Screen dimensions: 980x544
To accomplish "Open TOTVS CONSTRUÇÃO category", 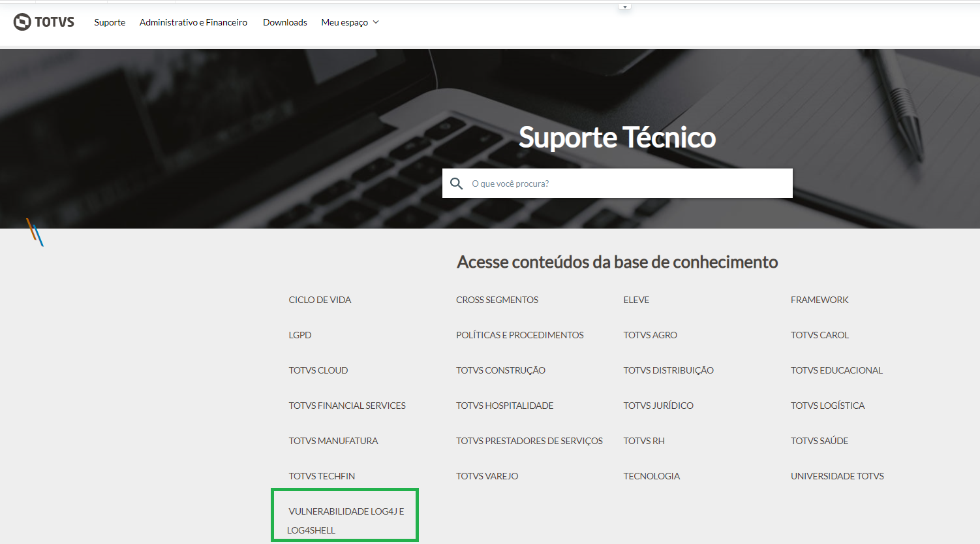I will coord(500,370).
